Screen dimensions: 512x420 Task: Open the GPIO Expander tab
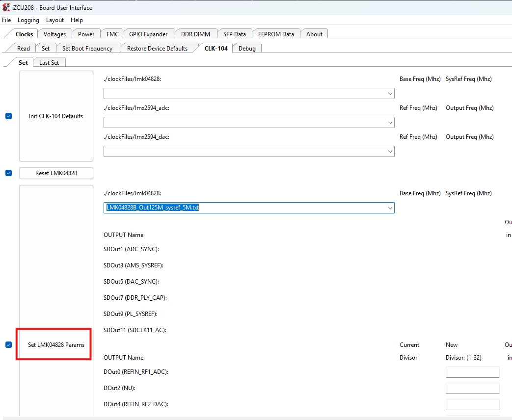[149, 34]
